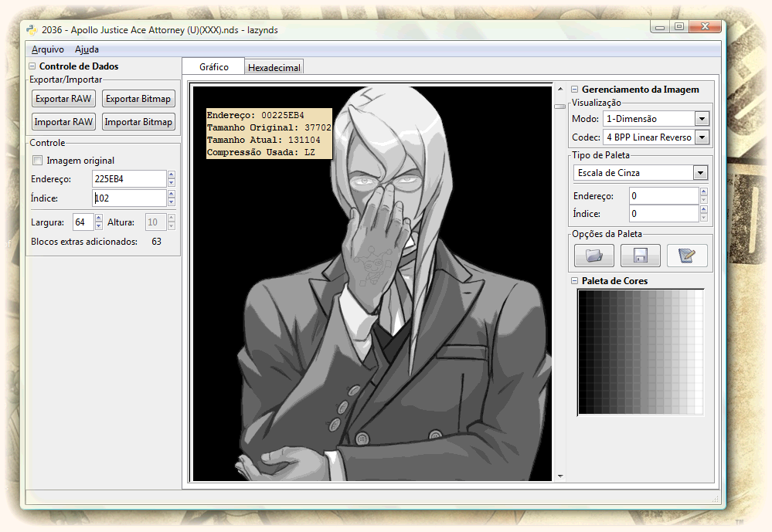Increase the Controle Índice spinner value
Image resolution: width=772 pixels, height=532 pixels.
click(172, 194)
